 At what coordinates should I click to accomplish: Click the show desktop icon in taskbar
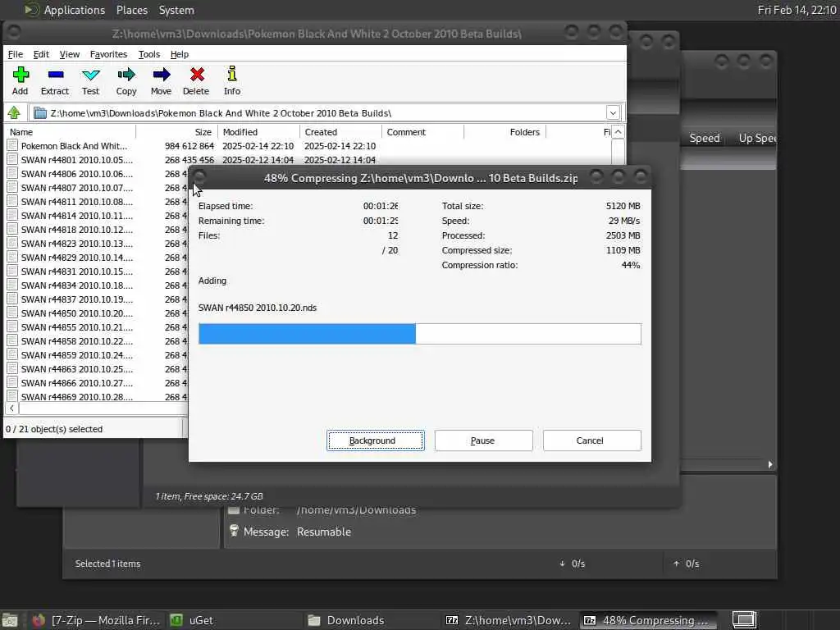coord(10,620)
